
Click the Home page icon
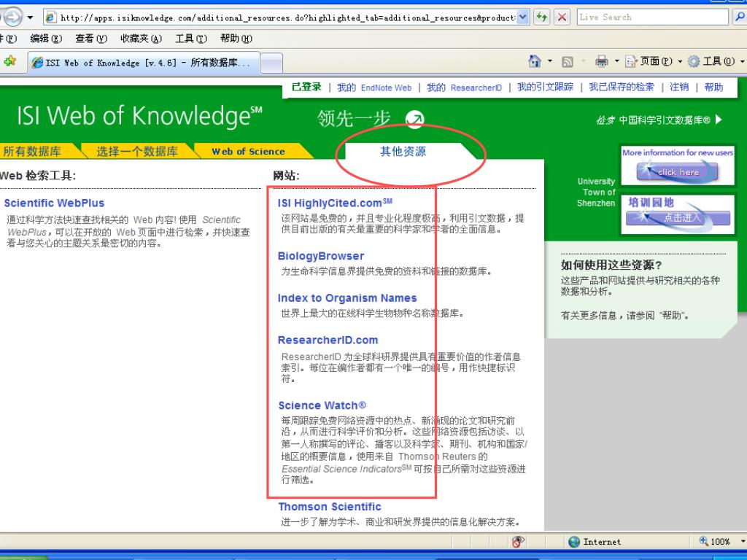point(535,61)
